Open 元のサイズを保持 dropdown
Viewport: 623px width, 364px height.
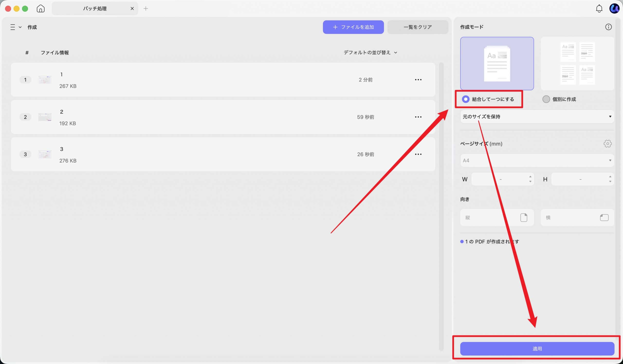coord(537,116)
